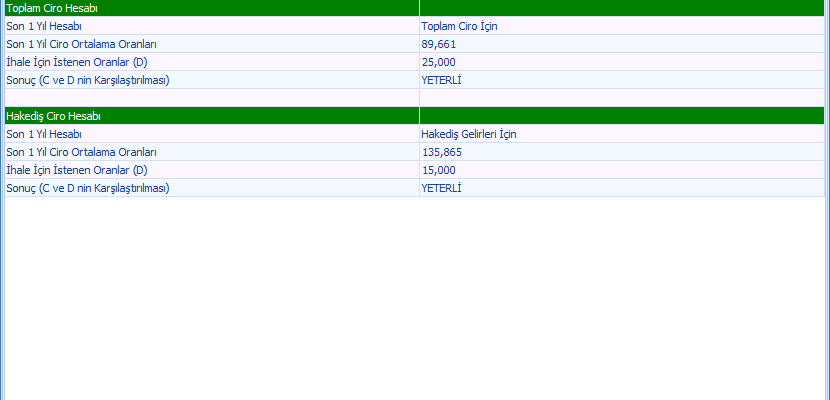
Task: Select Son 1 Yıl Hesabı label in Toplam section
Action: point(43,26)
